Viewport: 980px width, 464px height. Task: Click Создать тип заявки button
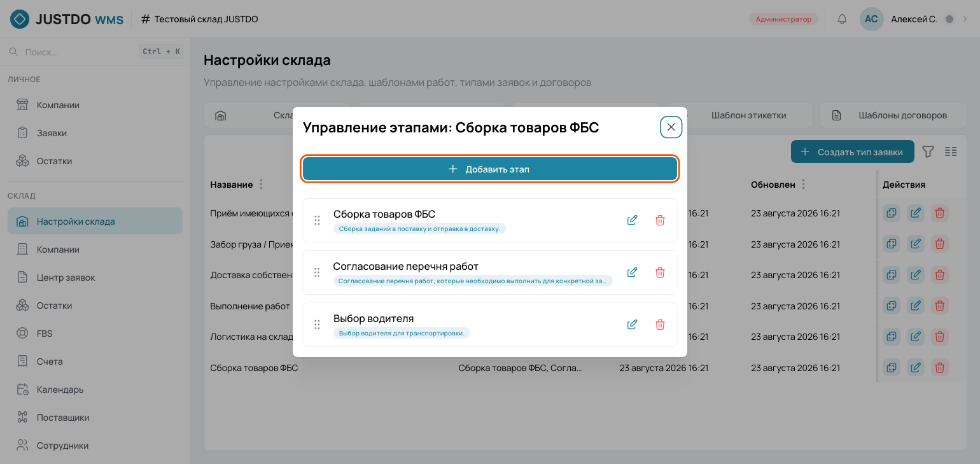point(852,151)
